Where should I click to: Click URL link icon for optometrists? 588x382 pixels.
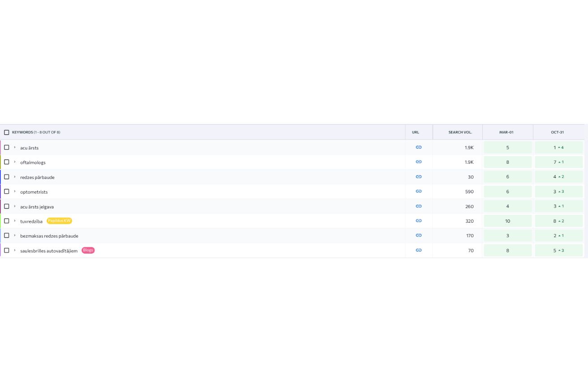(x=419, y=191)
